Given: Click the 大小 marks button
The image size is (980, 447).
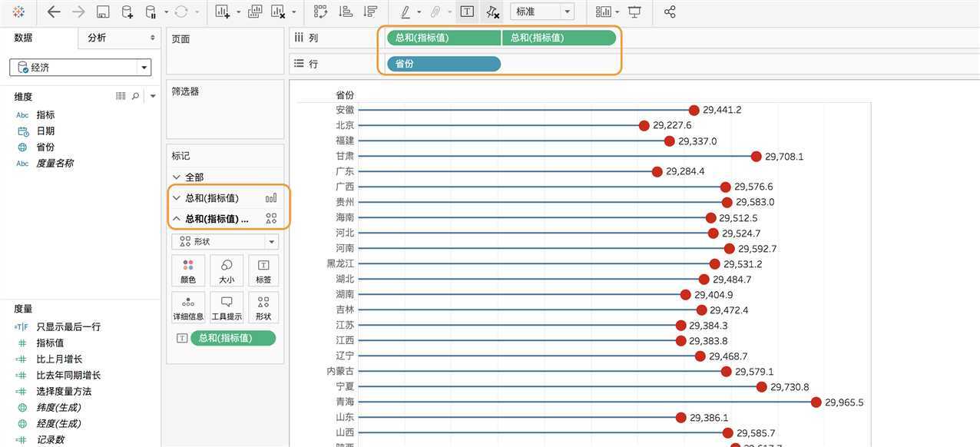Looking at the screenshot, I should pos(227,271).
